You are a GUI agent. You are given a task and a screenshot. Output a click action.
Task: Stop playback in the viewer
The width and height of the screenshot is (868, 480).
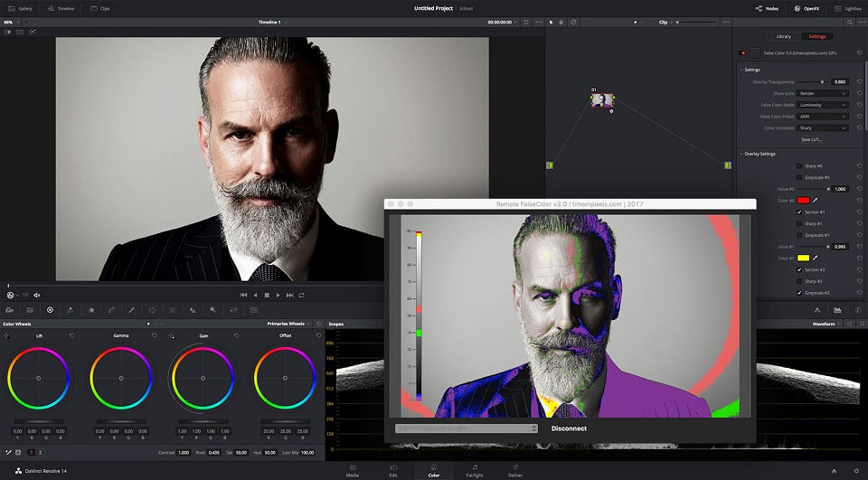click(266, 295)
